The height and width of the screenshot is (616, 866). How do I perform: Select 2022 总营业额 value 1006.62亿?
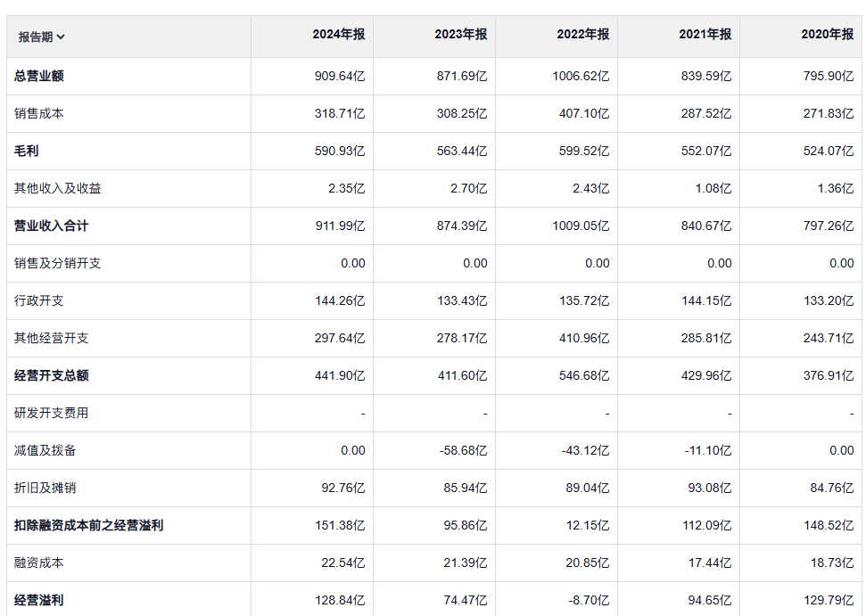click(581, 76)
